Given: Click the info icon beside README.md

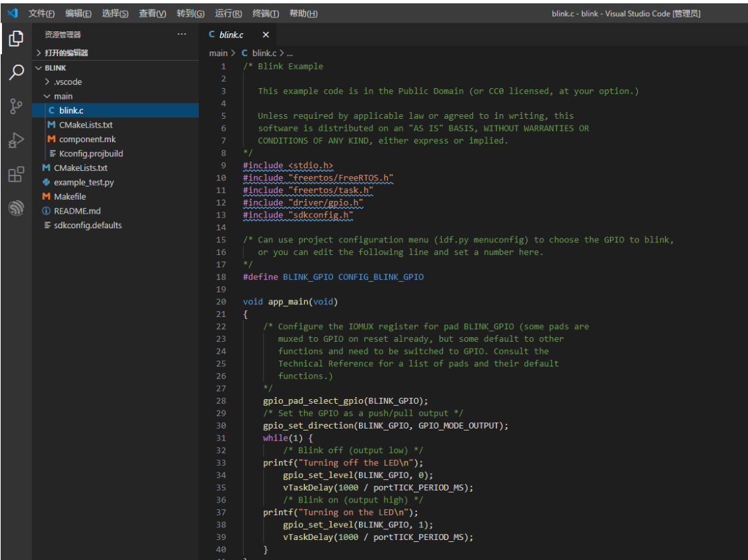Looking at the screenshot, I should click(46, 211).
